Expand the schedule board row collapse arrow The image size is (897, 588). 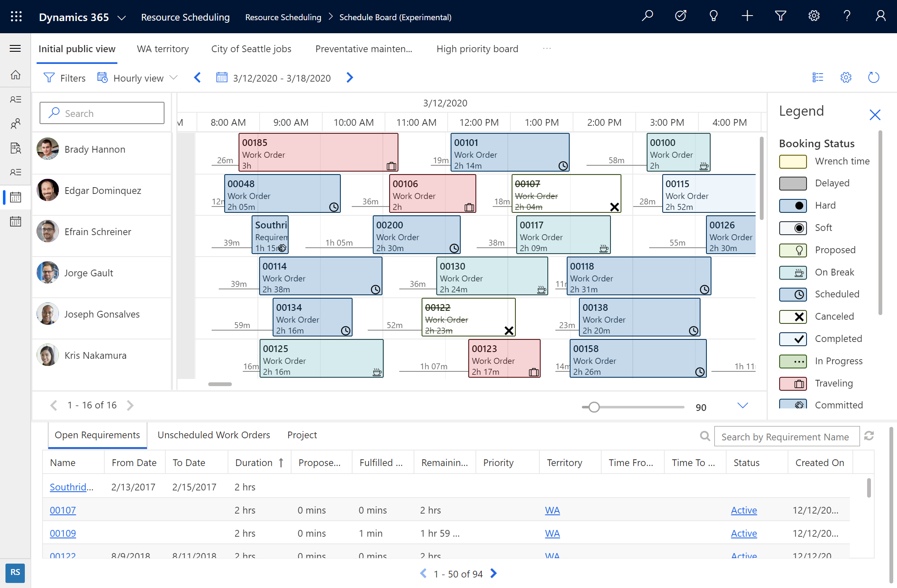(742, 405)
